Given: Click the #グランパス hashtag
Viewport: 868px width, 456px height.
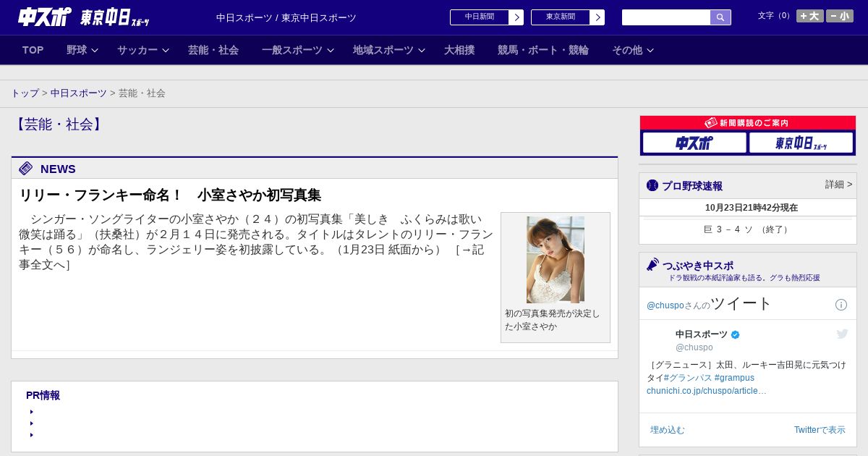Looking at the screenshot, I should coord(687,378).
